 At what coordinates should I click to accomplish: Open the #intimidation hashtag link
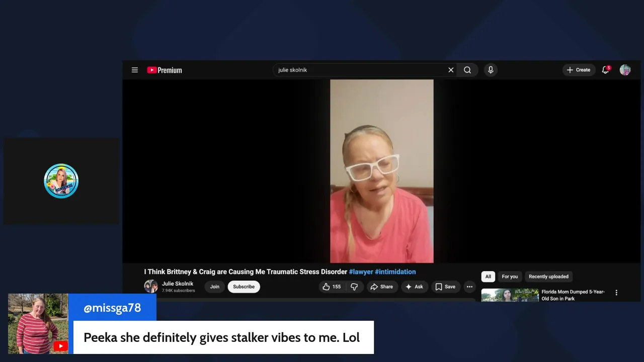coord(395,271)
